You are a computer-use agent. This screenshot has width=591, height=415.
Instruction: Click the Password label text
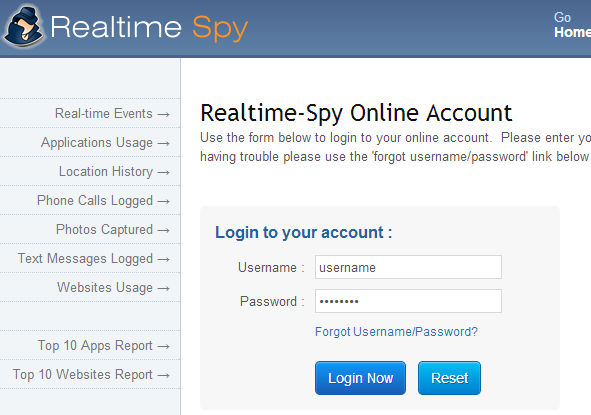(272, 302)
